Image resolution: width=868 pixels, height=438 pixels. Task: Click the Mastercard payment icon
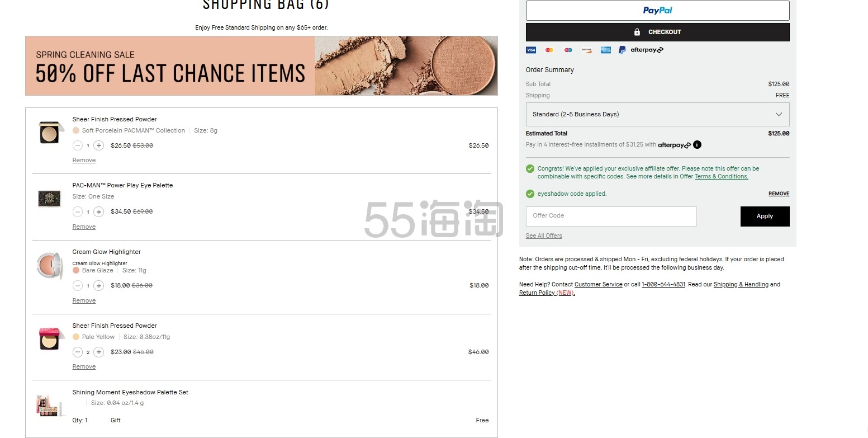pos(549,50)
